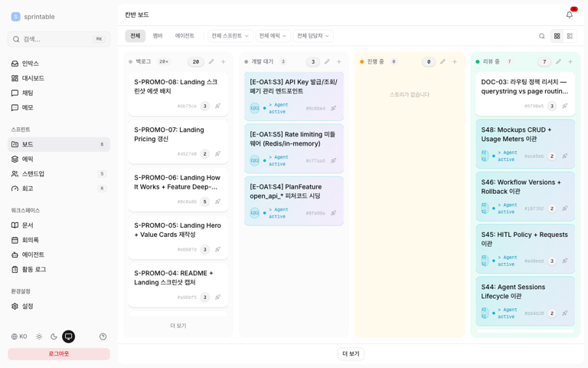Edit the 백로그 column with pencil icon
588x368 pixels.
pos(211,61)
